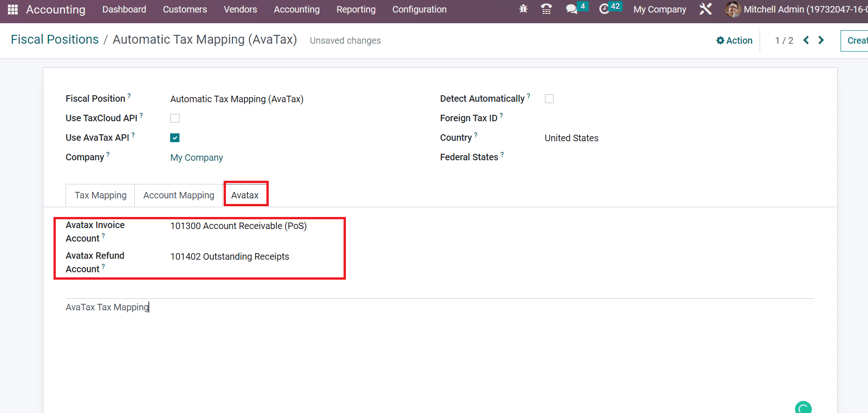
Task: Click the Automatic Tax Mapping (AvaTax) title
Action: (205, 39)
